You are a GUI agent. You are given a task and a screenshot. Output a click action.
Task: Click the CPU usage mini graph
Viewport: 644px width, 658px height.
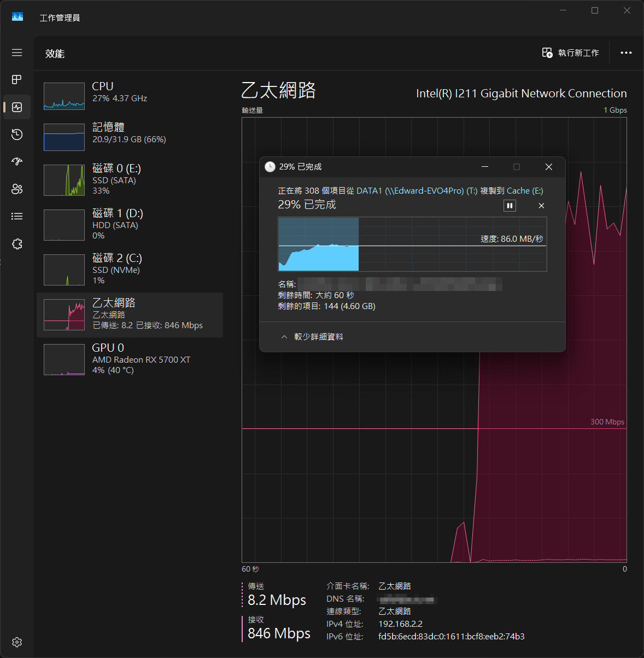pyautogui.click(x=64, y=96)
